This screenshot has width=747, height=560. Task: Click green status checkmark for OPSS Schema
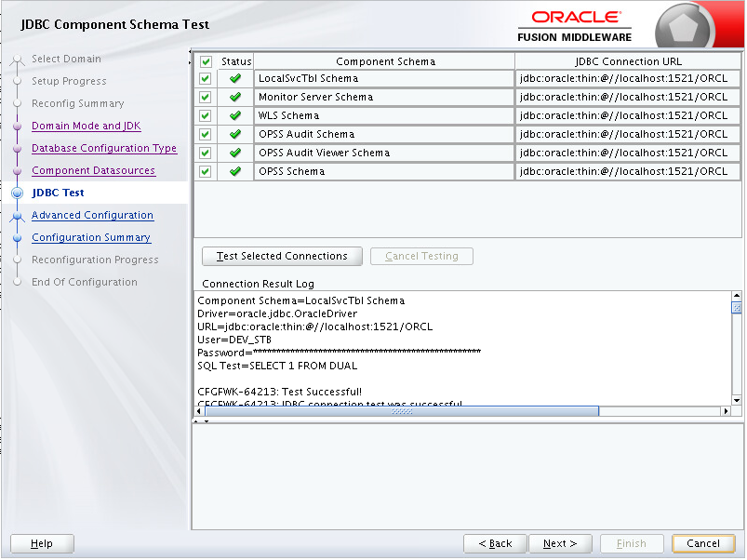pos(234,171)
